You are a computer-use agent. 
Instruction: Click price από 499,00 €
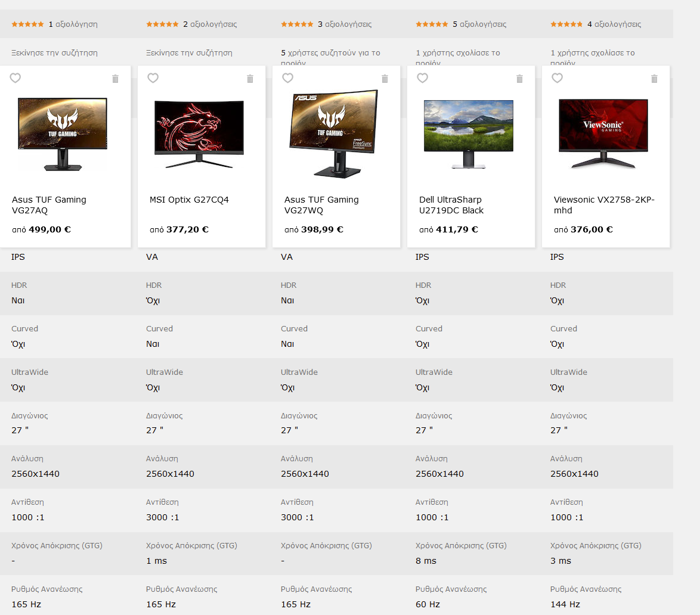coord(42,229)
